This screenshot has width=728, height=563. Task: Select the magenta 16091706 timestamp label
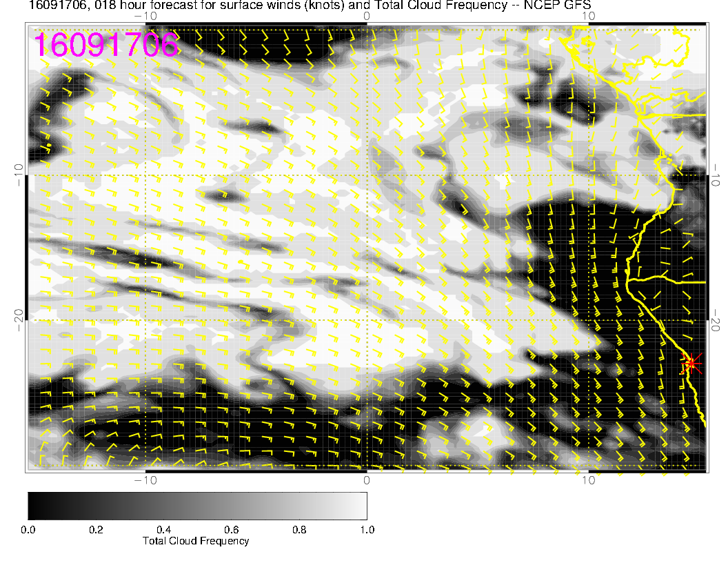106,45
